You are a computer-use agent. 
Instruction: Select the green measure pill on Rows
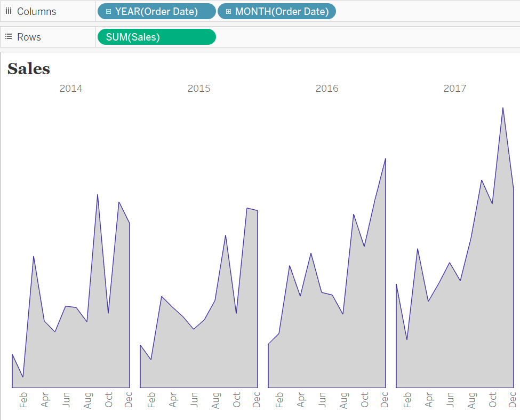click(156, 36)
